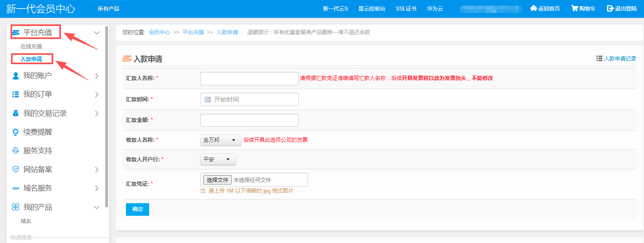Image resolution: width=644 pixels, height=243 pixels.
Task: Select 在线充值 in the sidebar
Action: tap(31, 46)
